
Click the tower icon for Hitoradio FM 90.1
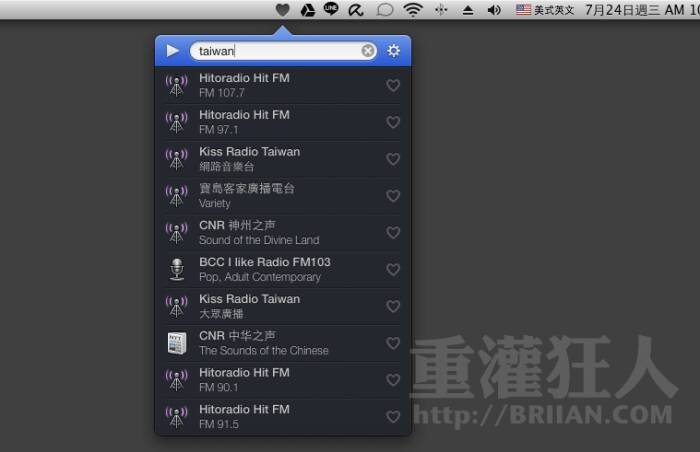[177, 381]
